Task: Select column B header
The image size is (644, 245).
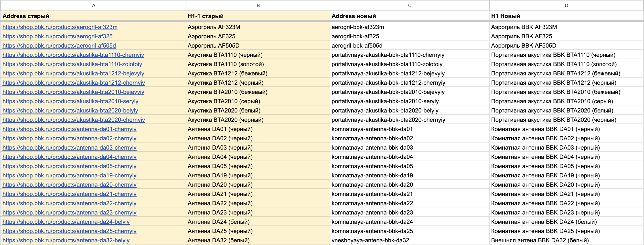Action: 258,5
